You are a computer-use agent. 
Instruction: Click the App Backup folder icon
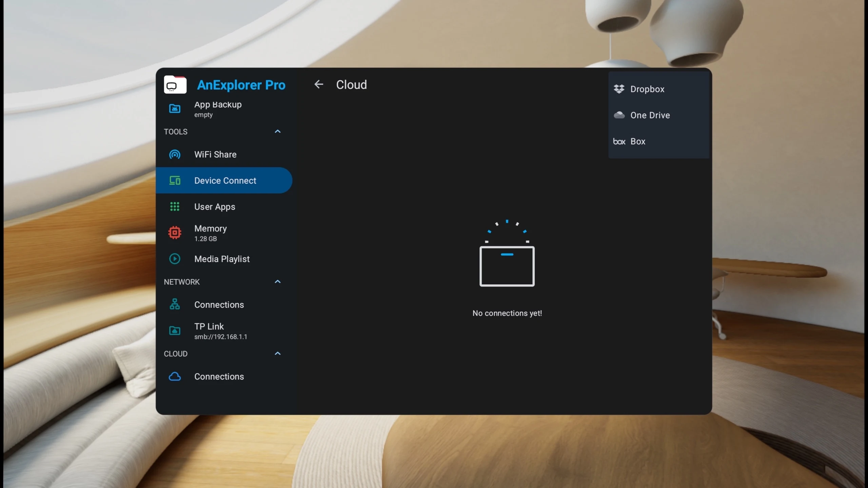point(175,109)
